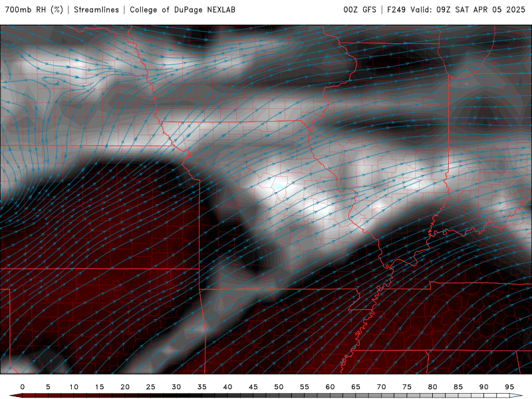Click the colorbar label "85"
Image resolution: width=532 pixels, height=399 pixels.
(458, 387)
